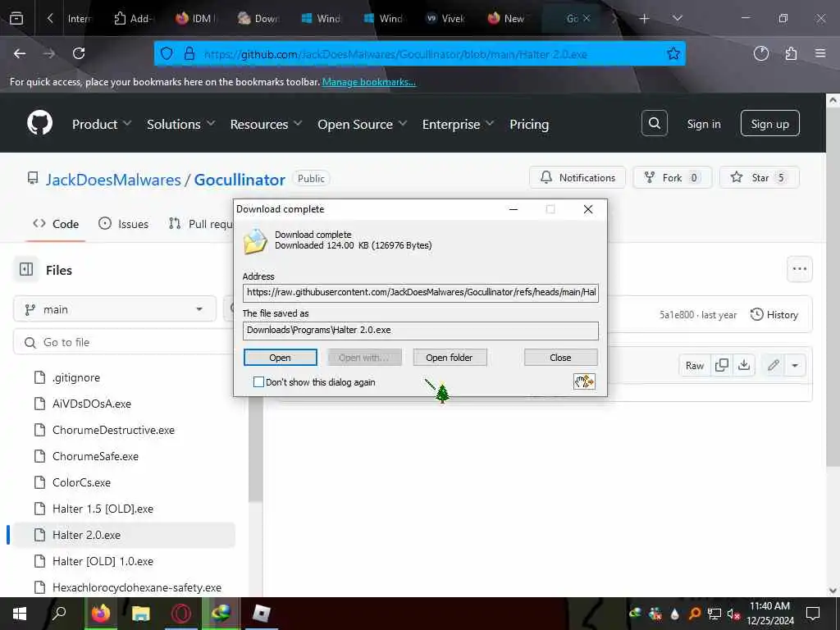
Task: Click the browser reload icon
Action: [79, 53]
